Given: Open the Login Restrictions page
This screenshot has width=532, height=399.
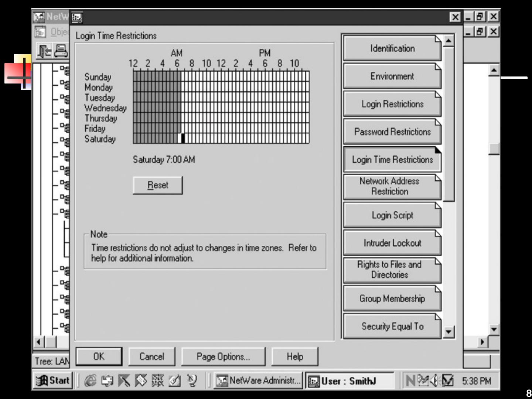Looking at the screenshot, I should tap(392, 104).
